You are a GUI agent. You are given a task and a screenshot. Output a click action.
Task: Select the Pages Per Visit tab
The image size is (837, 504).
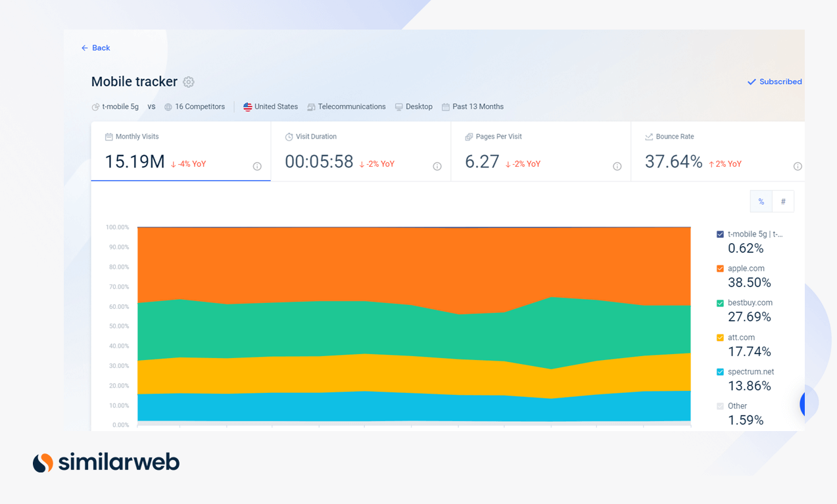541,151
